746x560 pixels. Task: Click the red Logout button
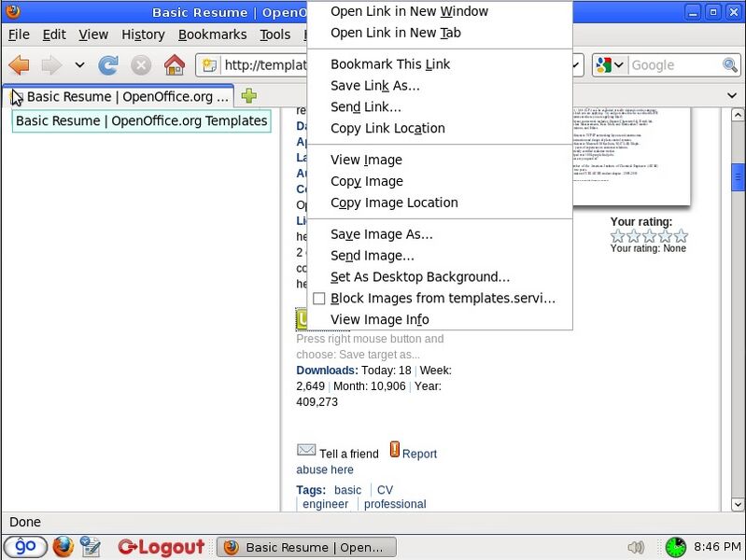coord(162,547)
